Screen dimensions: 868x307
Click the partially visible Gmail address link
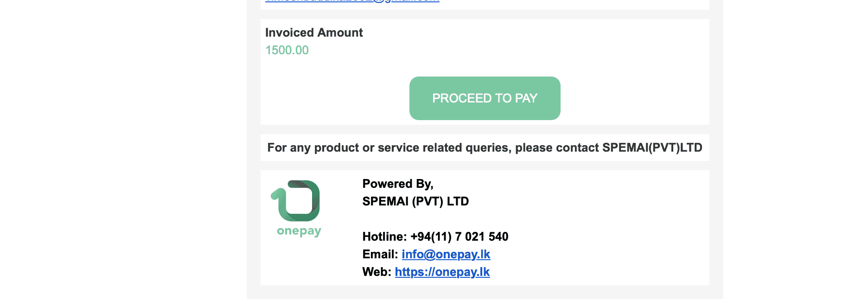[352, 1]
